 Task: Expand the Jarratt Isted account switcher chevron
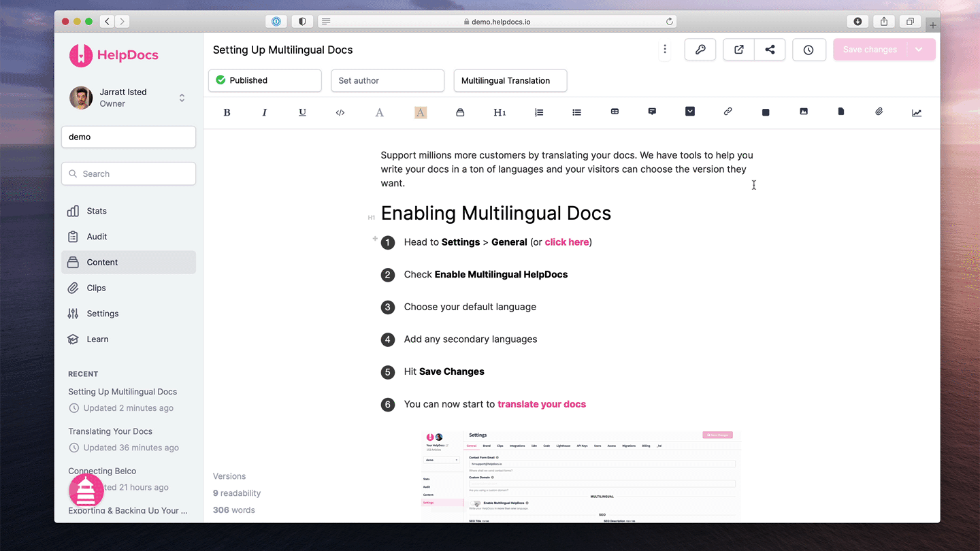(x=182, y=98)
